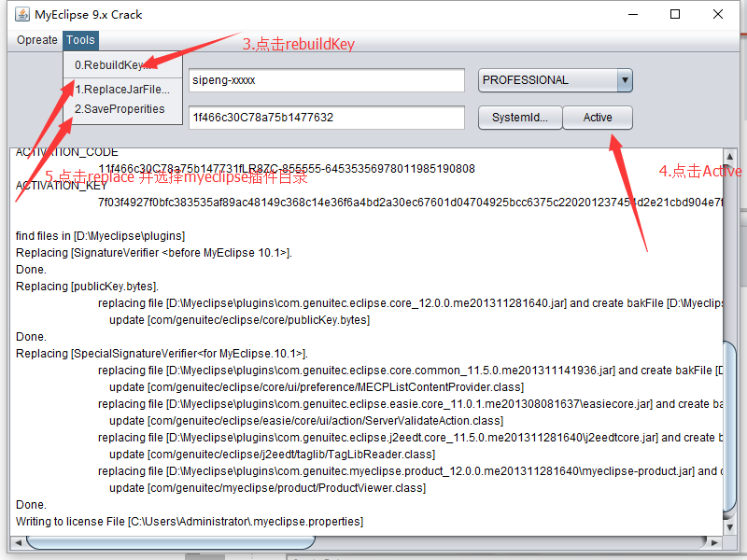This screenshot has height=560, width=747.
Task: Maximize the MyEclipse 9.x Crack window
Action: pyautogui.click(x=675, y=14)
